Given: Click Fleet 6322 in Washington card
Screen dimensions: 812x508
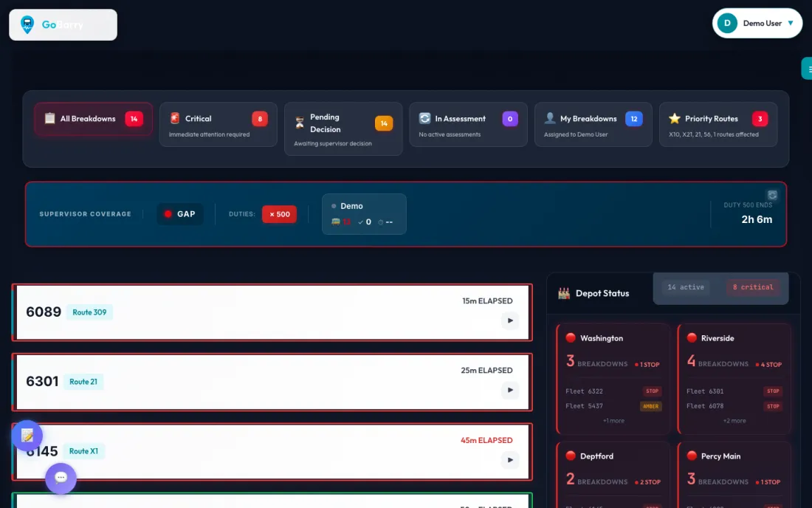Looking at the screenshot, I should pyautogui.click(x=584, y=391).
